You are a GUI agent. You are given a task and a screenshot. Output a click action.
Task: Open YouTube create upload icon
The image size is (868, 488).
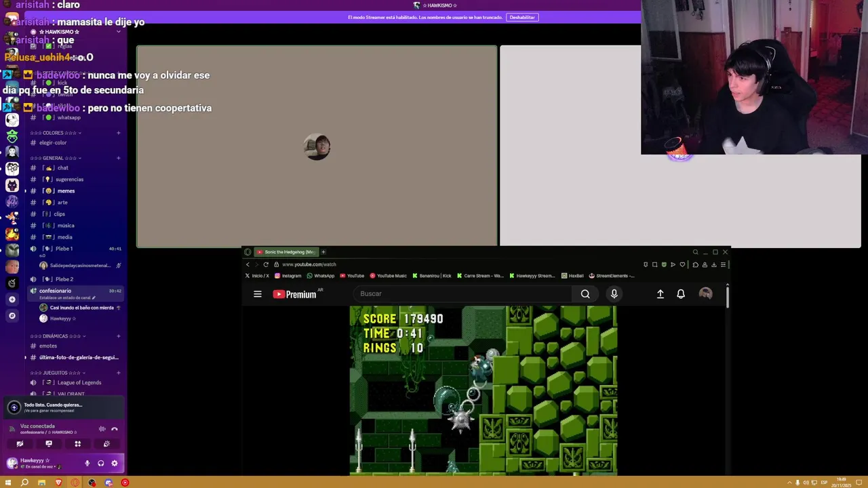(x=660, y=294)
